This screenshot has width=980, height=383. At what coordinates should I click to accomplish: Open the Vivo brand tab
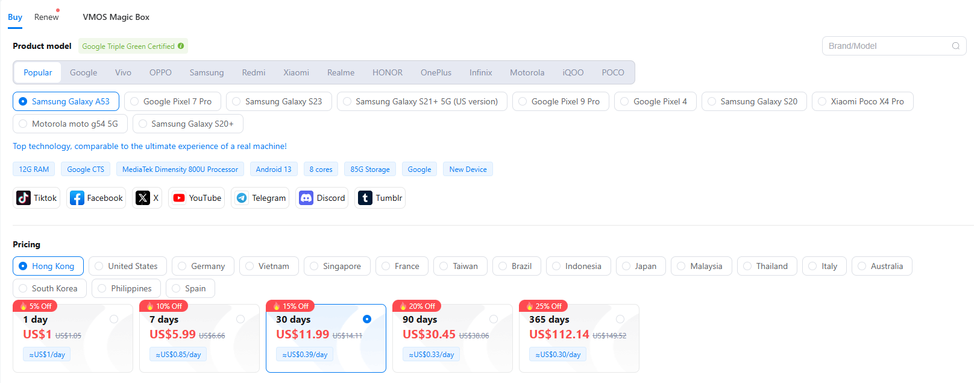coord(123,72)
